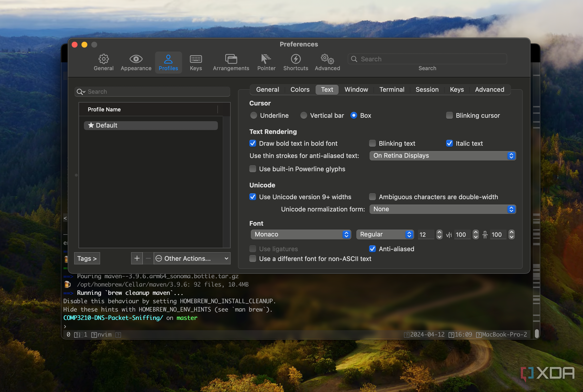This screenshot has height=392, width=583.
Task: Open General preferences gear icon
Action: coord(104,59)
